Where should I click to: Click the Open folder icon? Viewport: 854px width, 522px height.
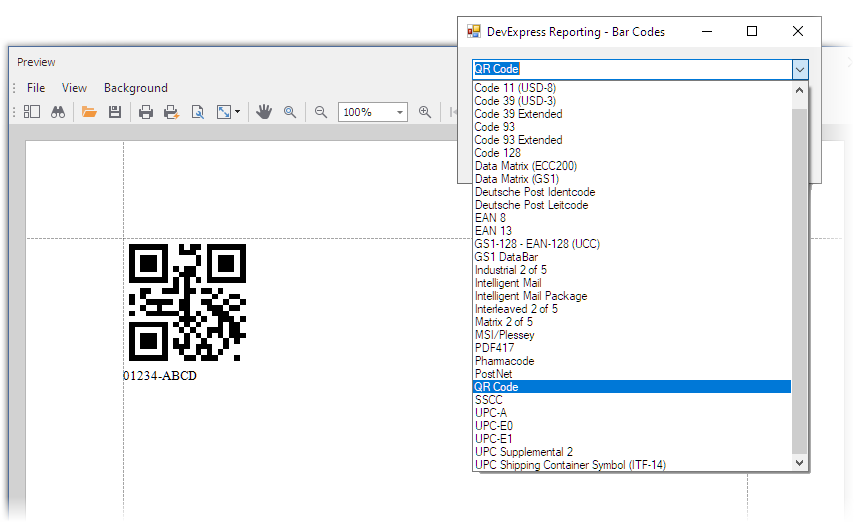[x=89, y=112]
